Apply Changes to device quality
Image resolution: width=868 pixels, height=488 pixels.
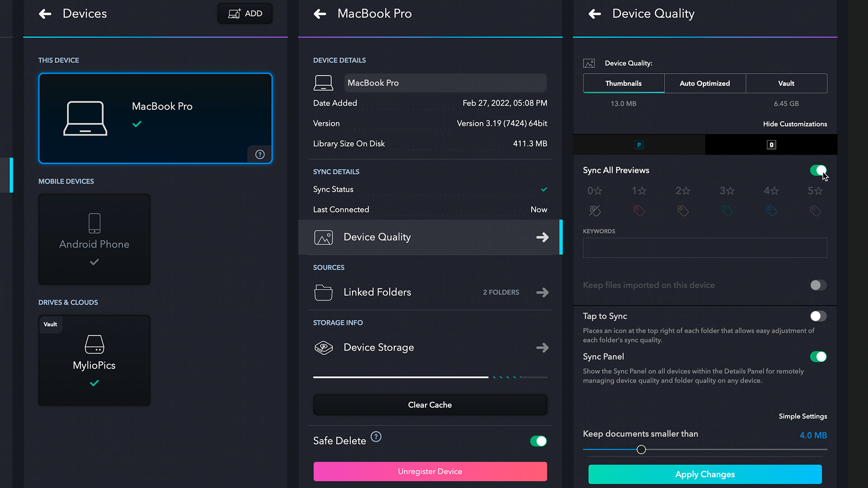pyautogui.click(x=705, y=474)
